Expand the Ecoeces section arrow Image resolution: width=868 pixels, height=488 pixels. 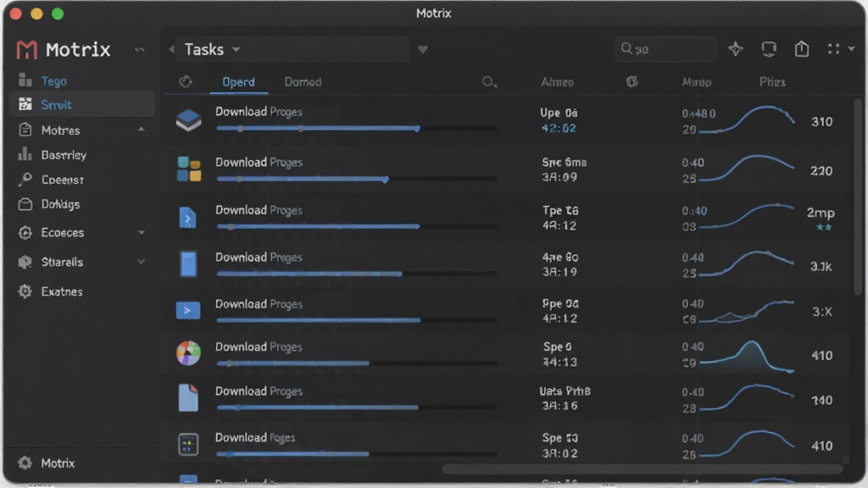[x=142, y=232]
